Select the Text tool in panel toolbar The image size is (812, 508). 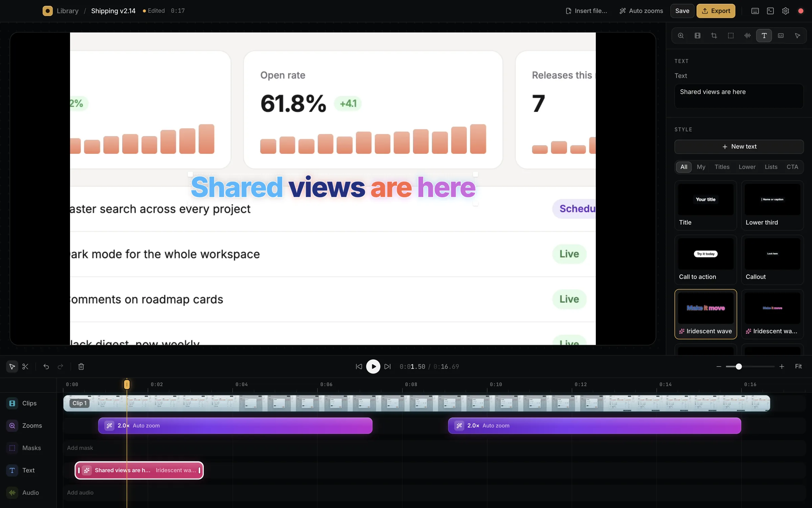[x=764, y=36]
